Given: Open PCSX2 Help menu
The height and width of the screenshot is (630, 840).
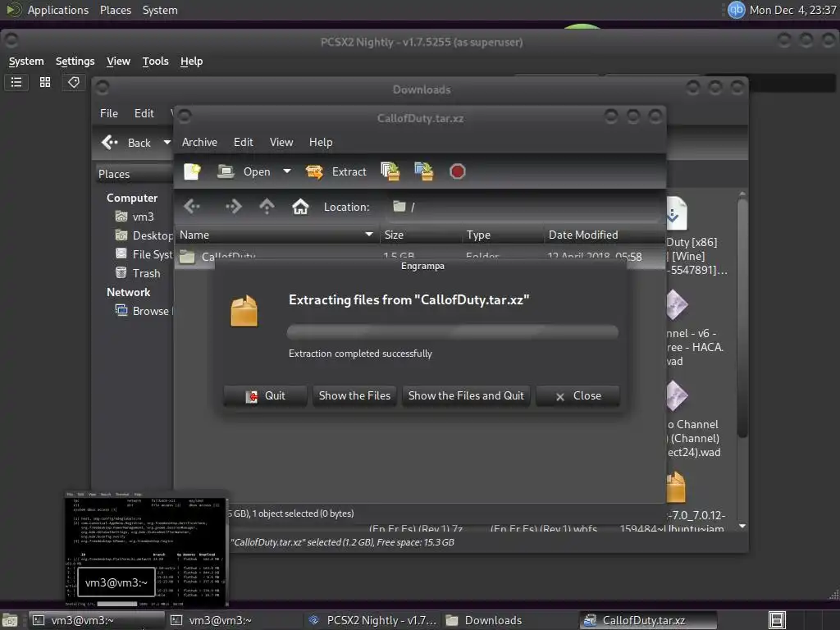Looking at the screenshot, I should pos(191,61).
